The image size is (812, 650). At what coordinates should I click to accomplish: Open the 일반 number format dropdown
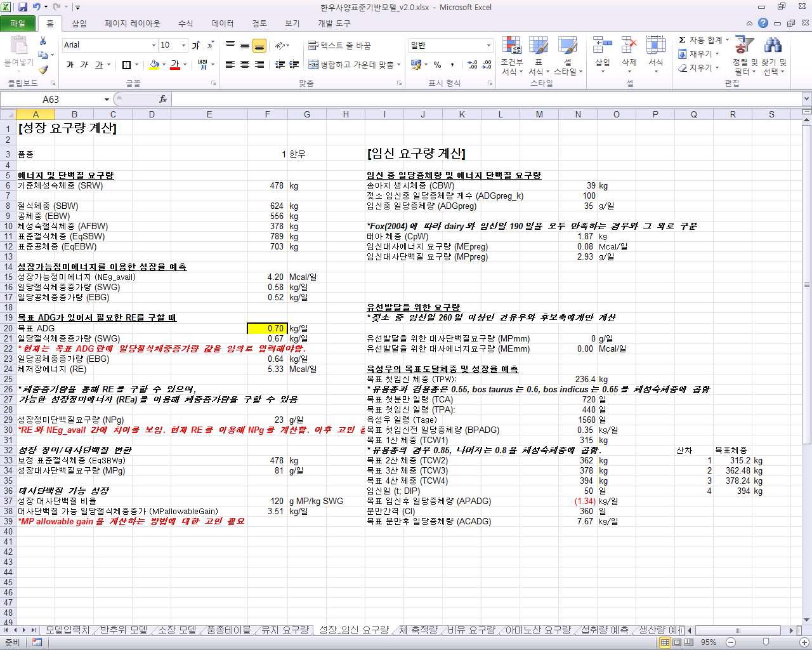(488, 46)
